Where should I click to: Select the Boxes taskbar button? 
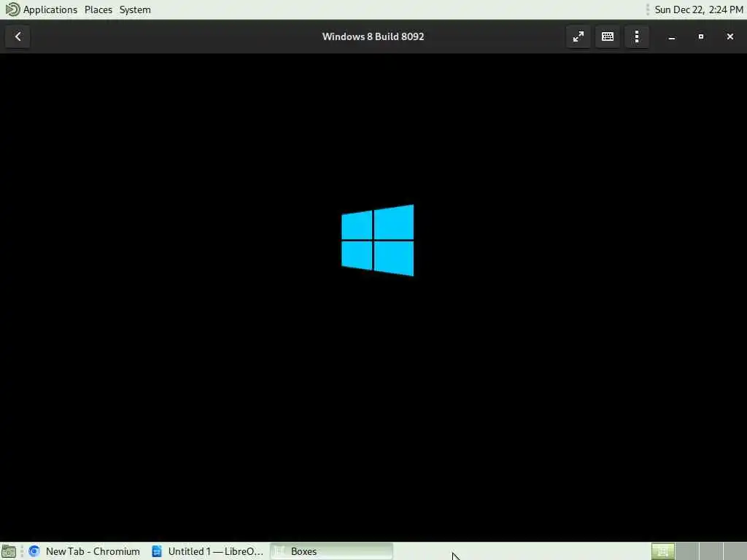[x=332, y=551]
